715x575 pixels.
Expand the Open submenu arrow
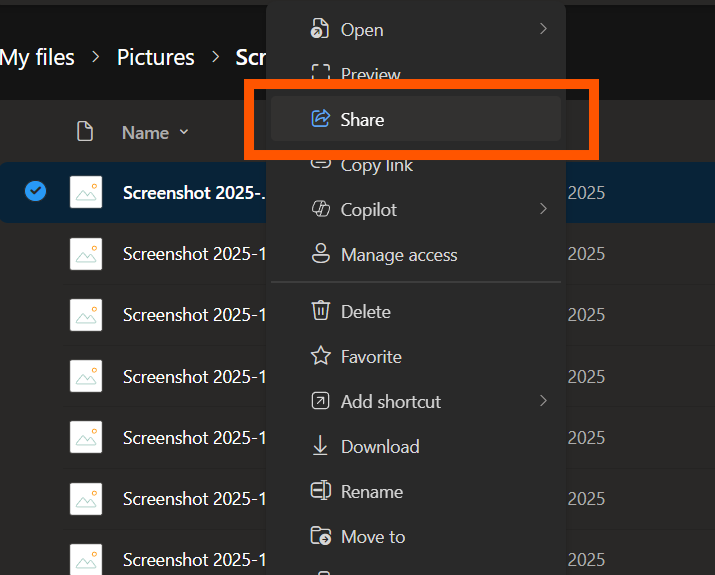[543, 29]
